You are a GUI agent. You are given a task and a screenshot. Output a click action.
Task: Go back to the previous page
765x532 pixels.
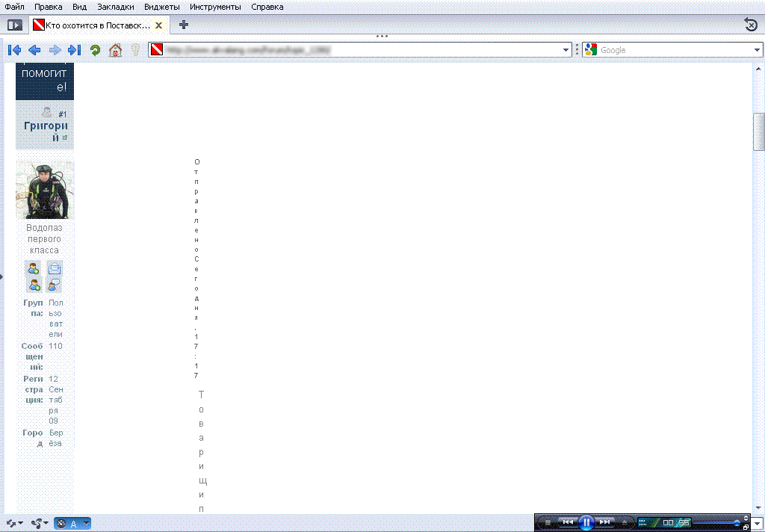pyautogui.click(x=34, y=50)
